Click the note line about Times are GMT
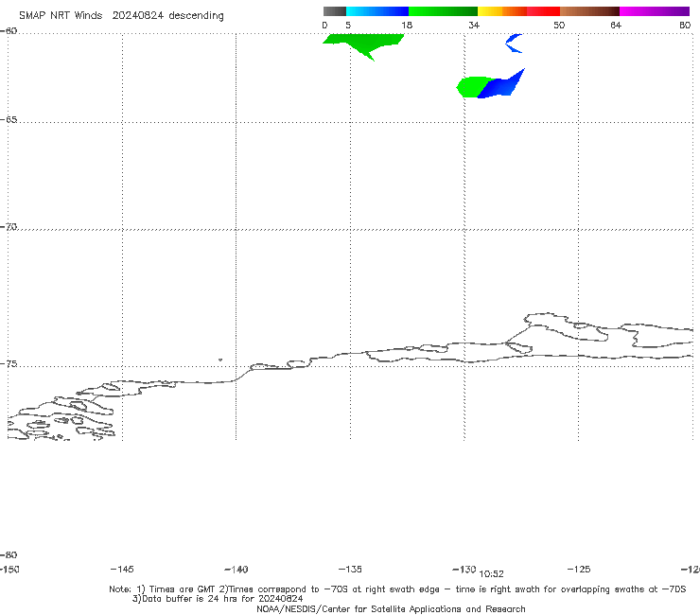 click(x=397, y=589)
